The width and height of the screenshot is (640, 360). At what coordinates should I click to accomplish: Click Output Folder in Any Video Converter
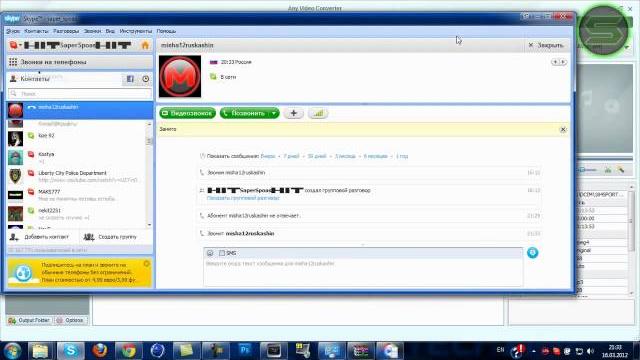pyautogui.click(x=29, y=320)
